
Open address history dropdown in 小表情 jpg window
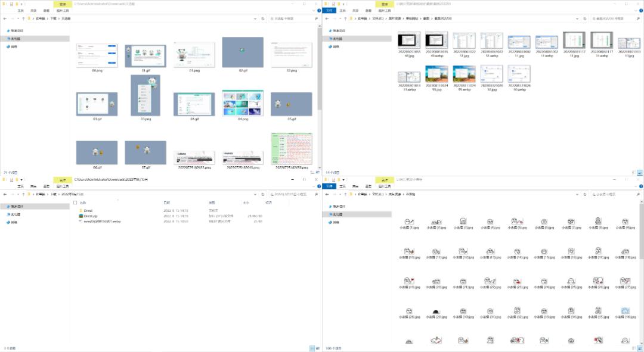click(x=577, y=194)
